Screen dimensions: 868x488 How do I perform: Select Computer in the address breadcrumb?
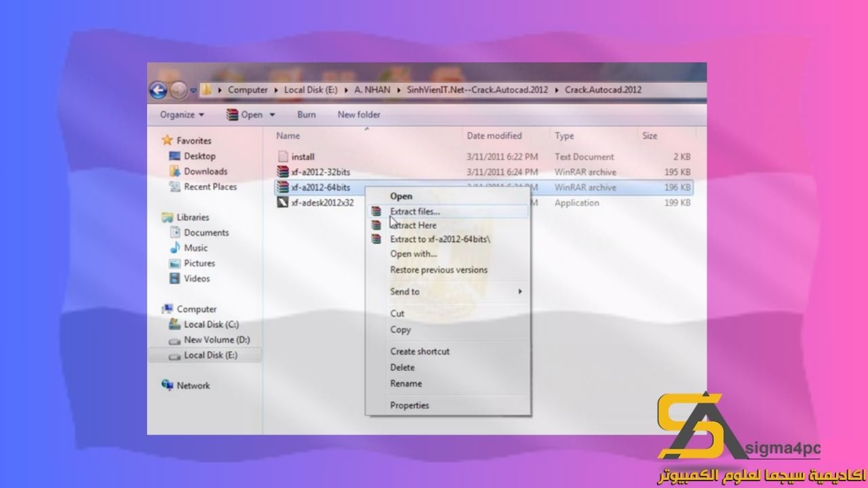click(x=248, y=89)
